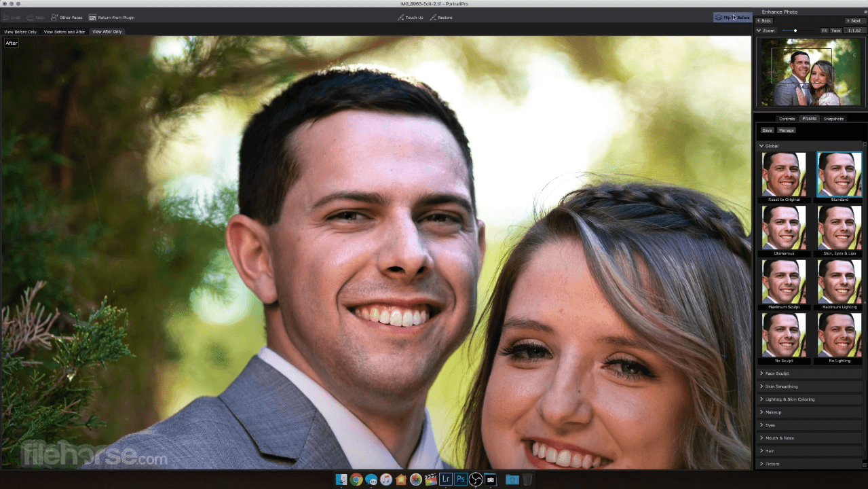Expand the Face Sculpt section
868x489 pixels.
point(809,374)
